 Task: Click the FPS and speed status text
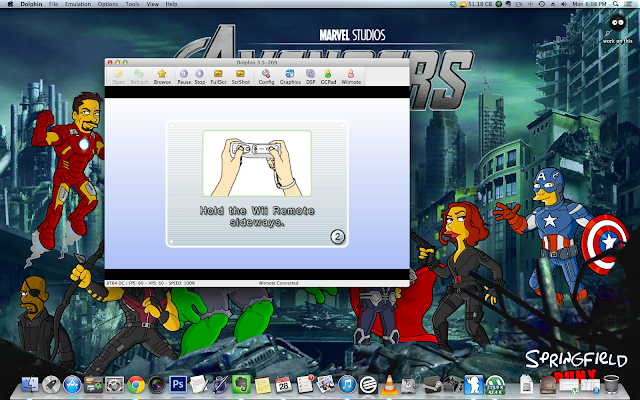[150, 283]
